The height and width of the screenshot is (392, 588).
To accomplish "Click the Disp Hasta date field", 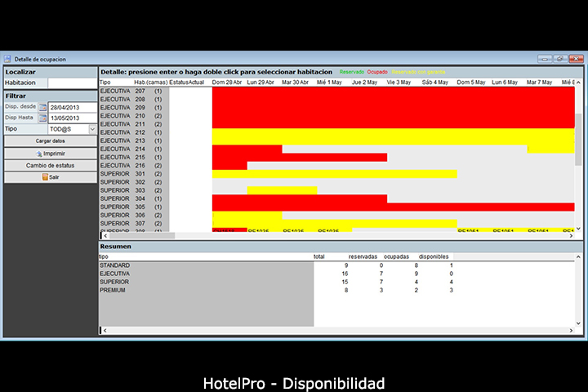I will click(x=72, y=118).
